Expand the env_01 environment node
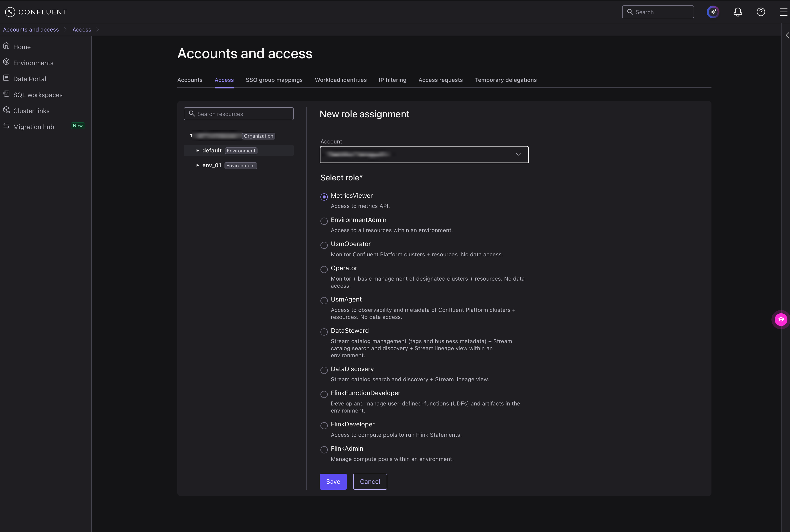The height and width of the screenshot is (532, 790). pos(197,165)
